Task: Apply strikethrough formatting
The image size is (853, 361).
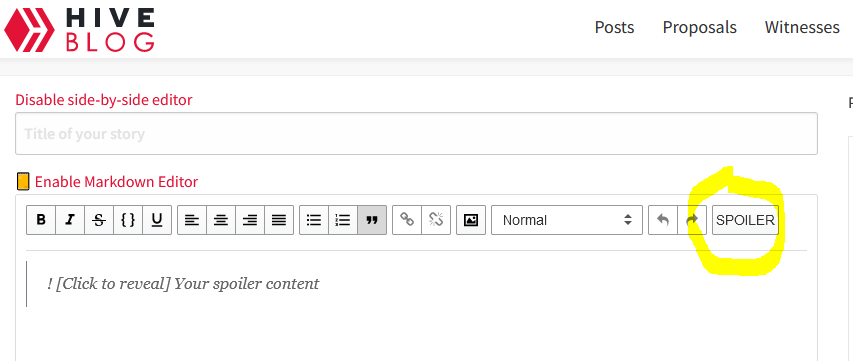Action: [x=99, y=220]
